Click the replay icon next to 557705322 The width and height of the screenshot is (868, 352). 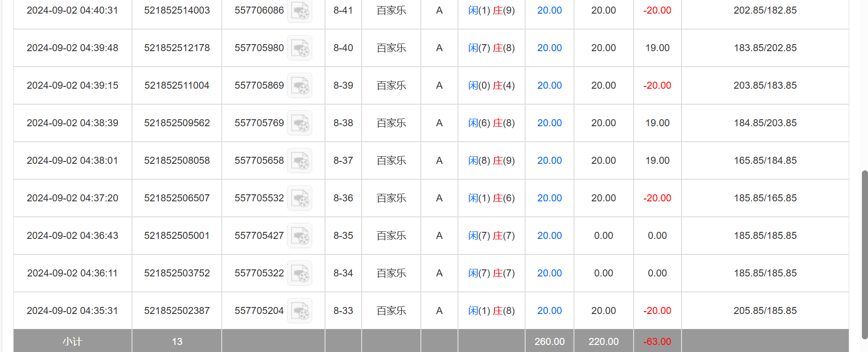click(300, 273)
